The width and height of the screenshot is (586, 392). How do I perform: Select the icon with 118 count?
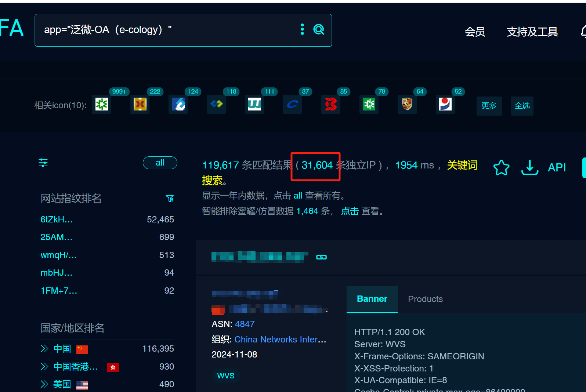216,104
